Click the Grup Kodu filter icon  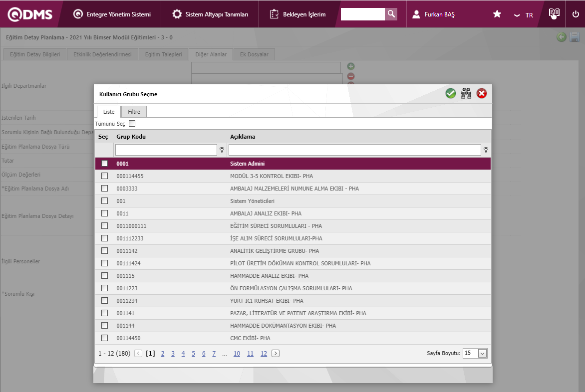tap(222, 150)
